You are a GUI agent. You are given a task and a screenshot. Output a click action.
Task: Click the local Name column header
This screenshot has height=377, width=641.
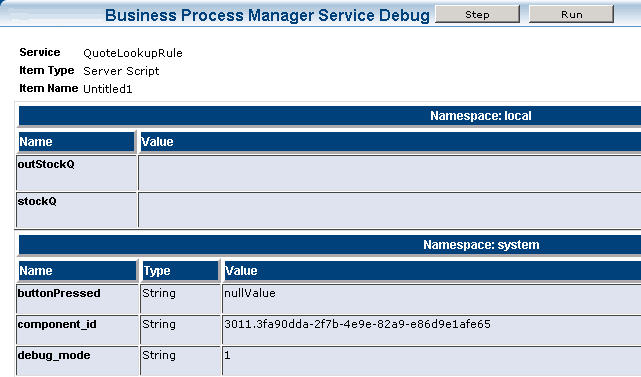(76, 142)
